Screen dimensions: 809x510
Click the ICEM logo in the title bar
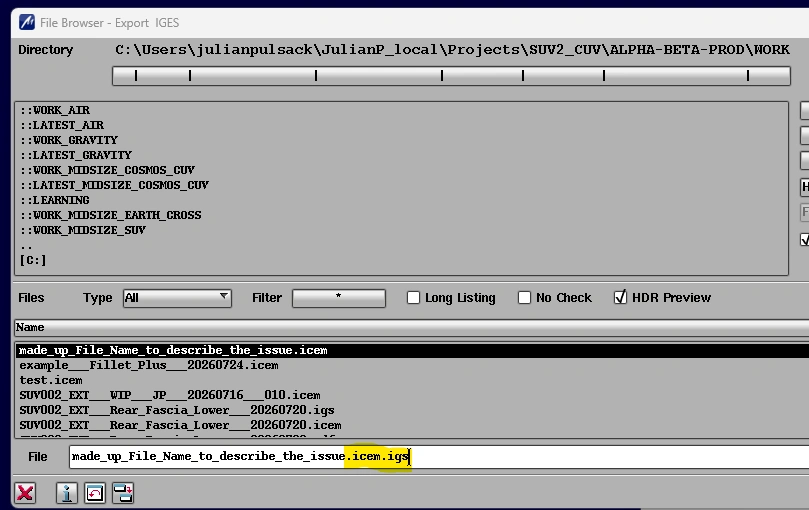tap(27, 22)
